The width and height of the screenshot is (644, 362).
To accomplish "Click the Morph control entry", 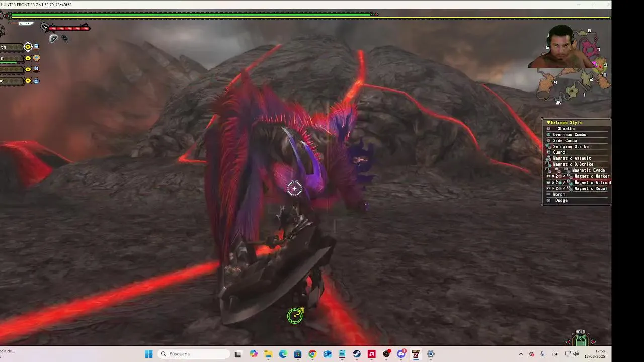I will point(559,194).
